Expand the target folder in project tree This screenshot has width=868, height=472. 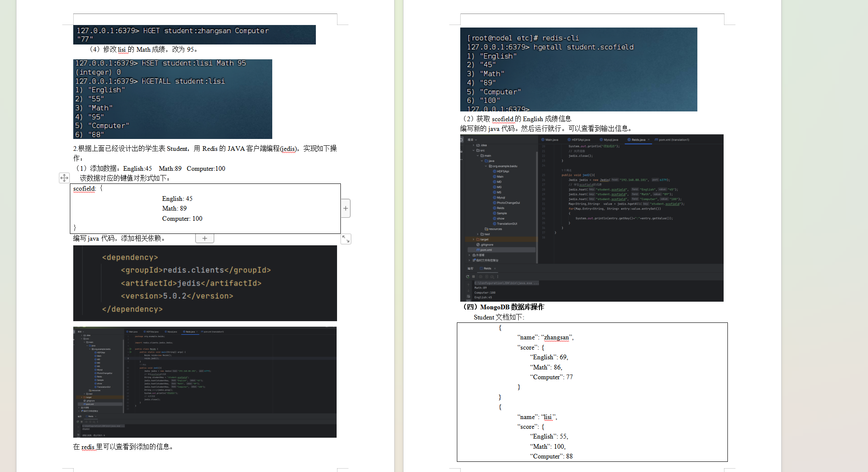pyautogui.click(x=473, y=239)
